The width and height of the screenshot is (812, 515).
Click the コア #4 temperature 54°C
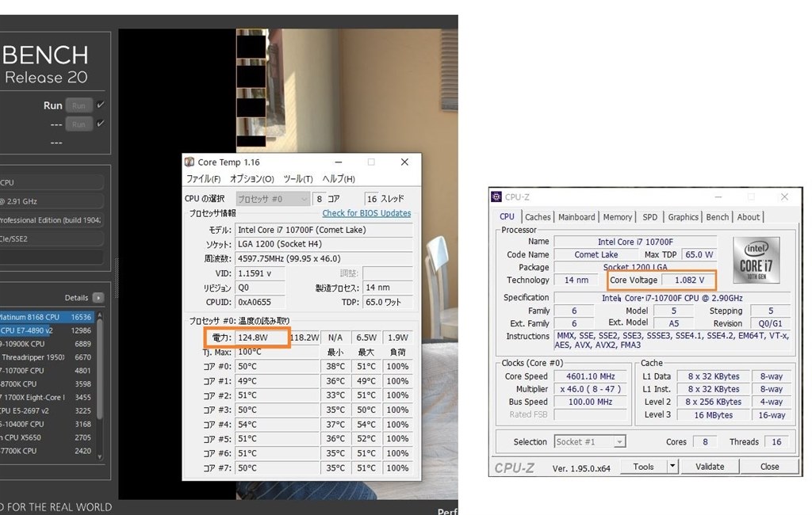[278, 425]
